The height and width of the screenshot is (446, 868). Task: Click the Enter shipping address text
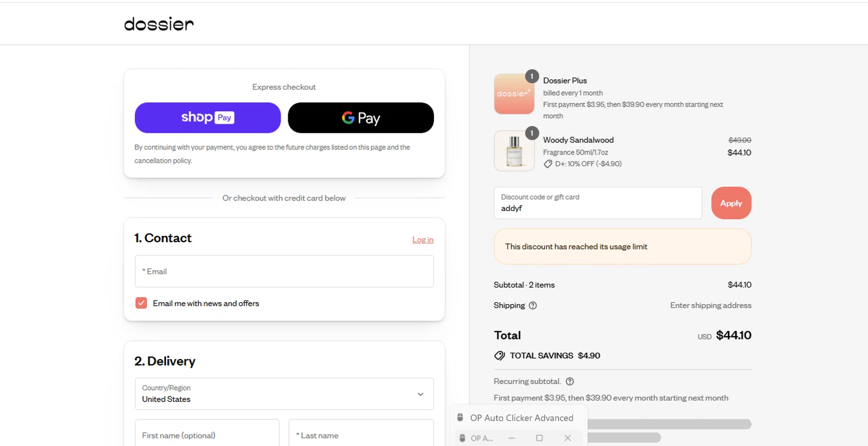pyautogui.click(x=711, y=305)
